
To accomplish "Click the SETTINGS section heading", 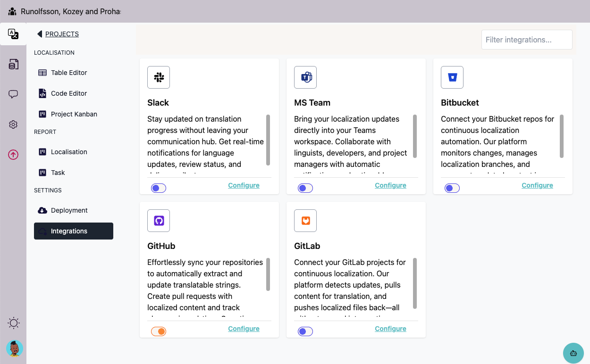I will pos(48,190).
